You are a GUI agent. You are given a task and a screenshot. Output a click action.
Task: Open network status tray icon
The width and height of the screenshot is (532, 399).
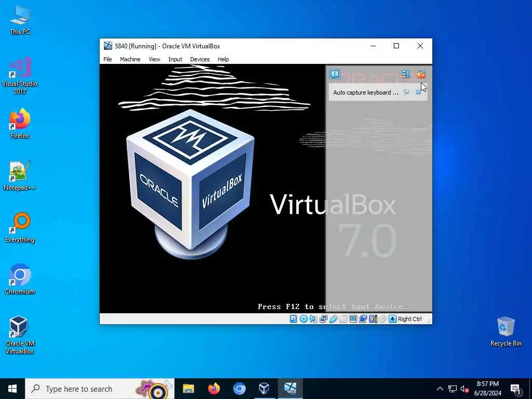pyautogui.click(x=453, y=389)
